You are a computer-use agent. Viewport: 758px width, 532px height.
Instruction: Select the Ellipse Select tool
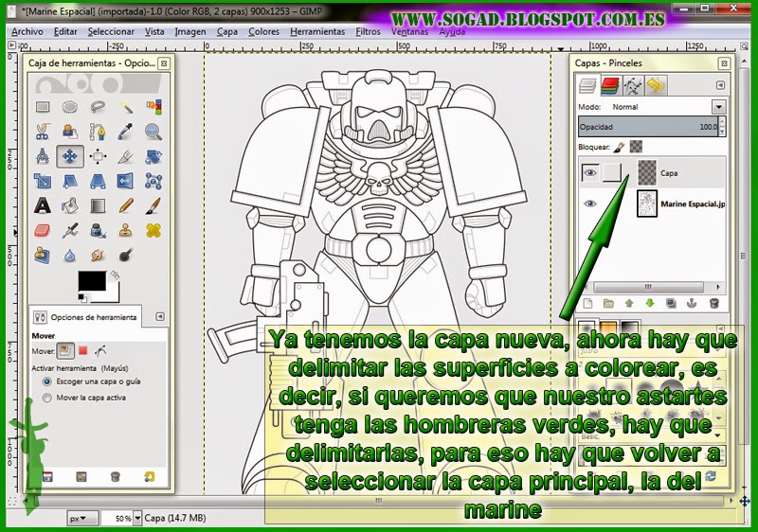[70, 107]
